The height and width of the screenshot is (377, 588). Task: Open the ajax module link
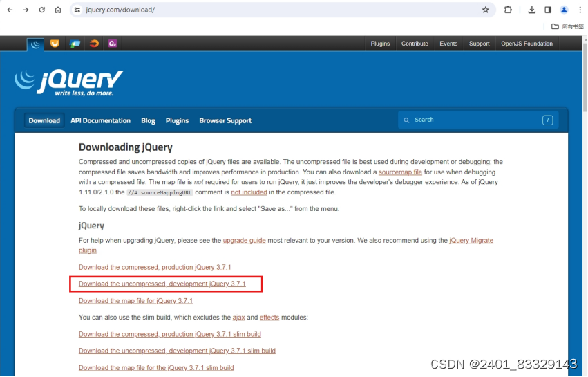(x=238, y=318)
